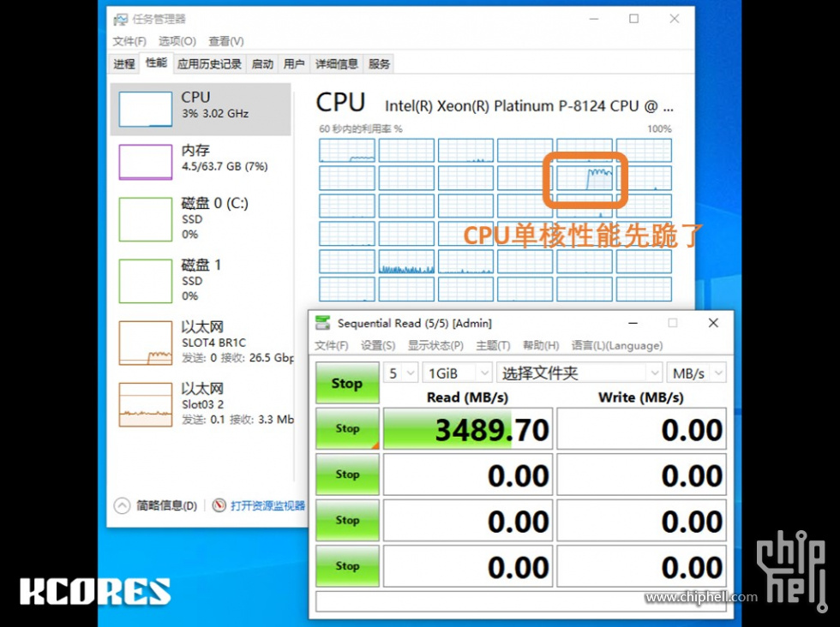Click the CPU model name Xeon Platinum P-8124
This screenshot has width=840, height=627.
click(529, 106)
